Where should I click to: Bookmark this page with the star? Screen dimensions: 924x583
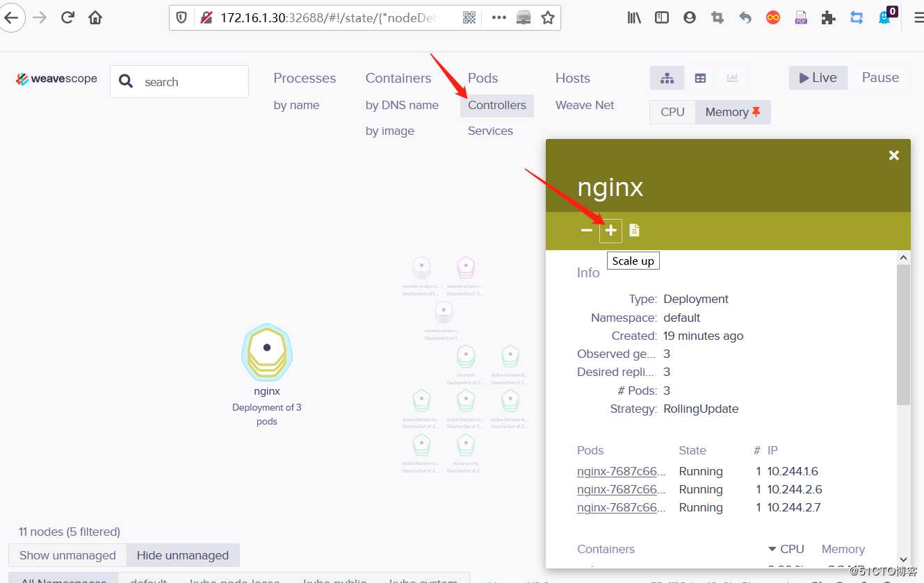pyautogui.click(x=548, y=18)
